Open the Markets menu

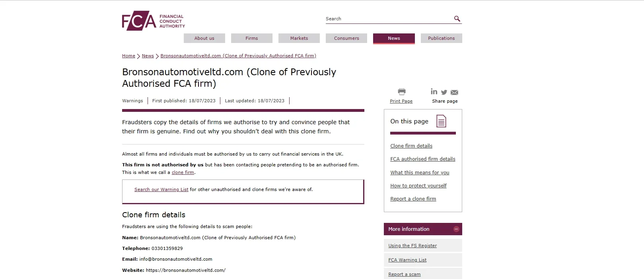pos(299,38)
